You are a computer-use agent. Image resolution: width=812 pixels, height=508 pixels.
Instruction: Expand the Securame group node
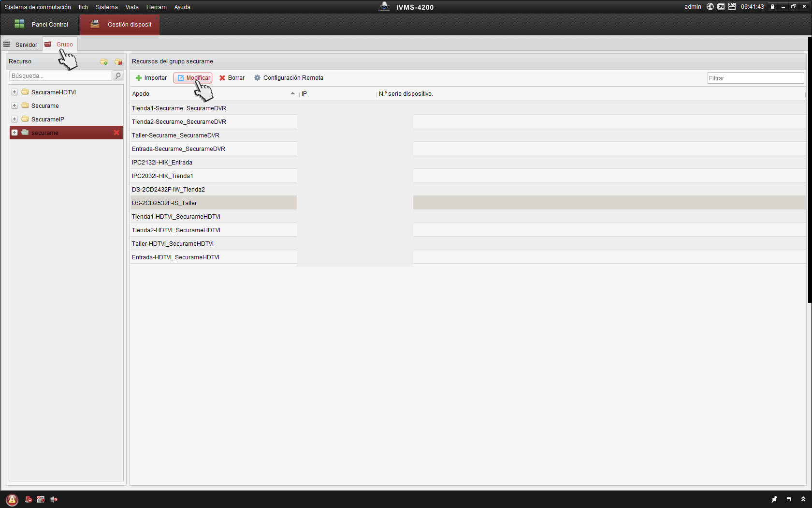[x=14, y=105]
